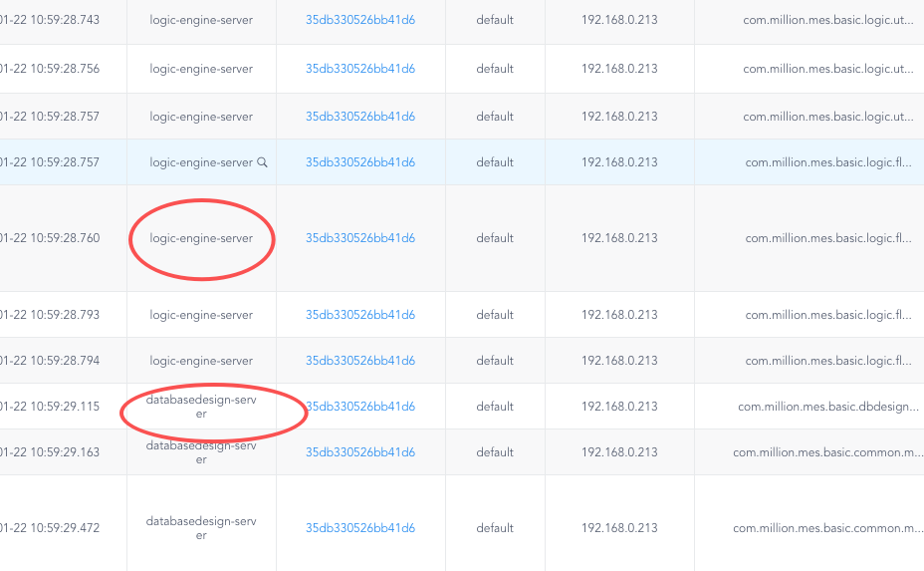
Task: Select trace ID link in the 10:59:29.163 row
Action: pos(359,452)
